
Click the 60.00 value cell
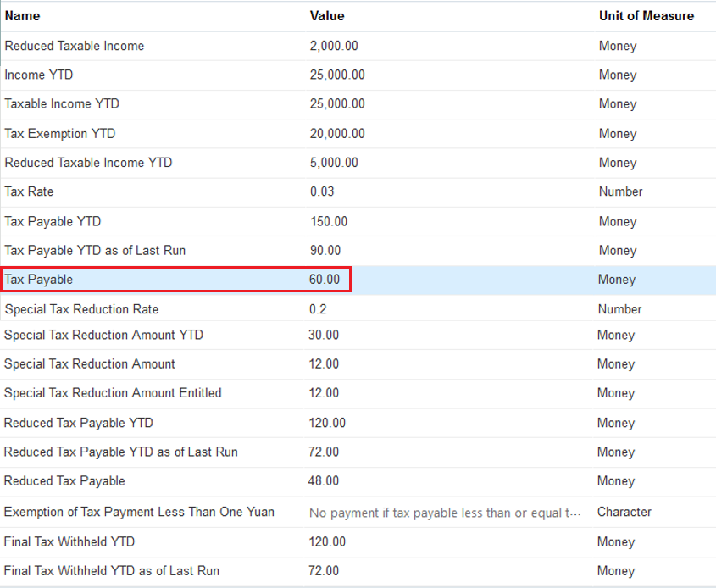point(325,280)
